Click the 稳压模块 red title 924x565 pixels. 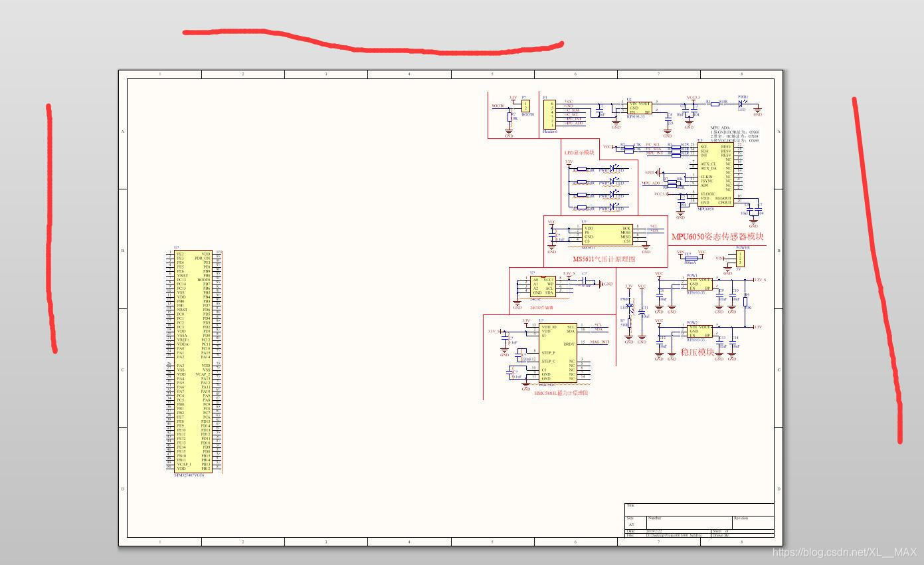click(697, 352)
